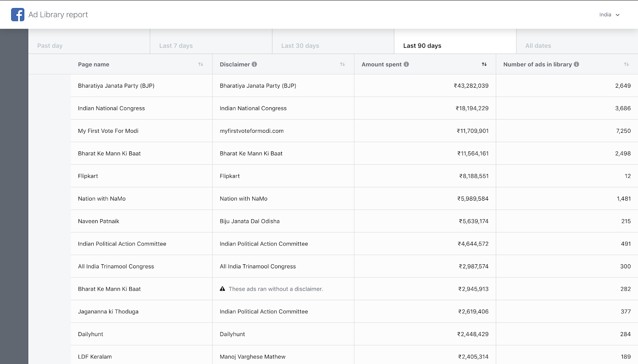Click the ₹4,644,572 amount spent cell

pyautogui.click(x=473, y=244)
